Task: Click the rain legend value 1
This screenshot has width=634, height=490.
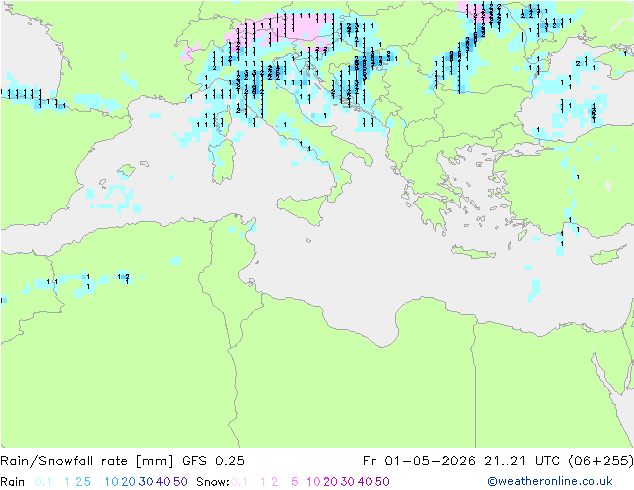Action: click(x=67, y=482)
